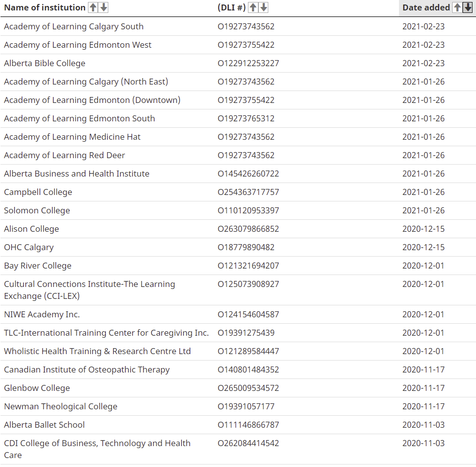This screenshot has height=467, width=476.
Task: Select DLI number O265009534572
Action: [248, 388]
